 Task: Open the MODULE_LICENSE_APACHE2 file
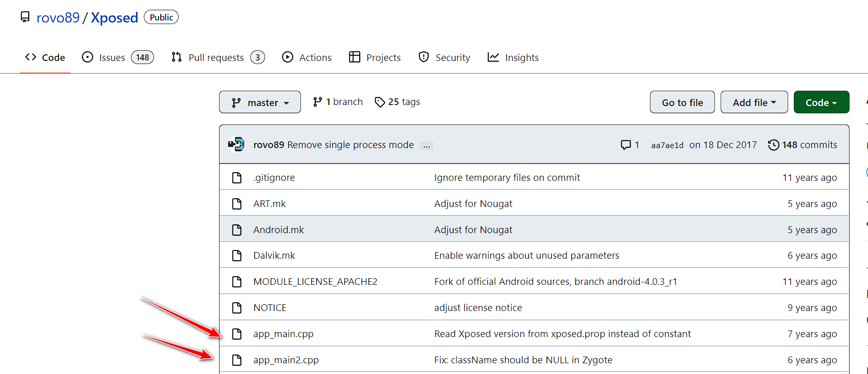[315, 282]
